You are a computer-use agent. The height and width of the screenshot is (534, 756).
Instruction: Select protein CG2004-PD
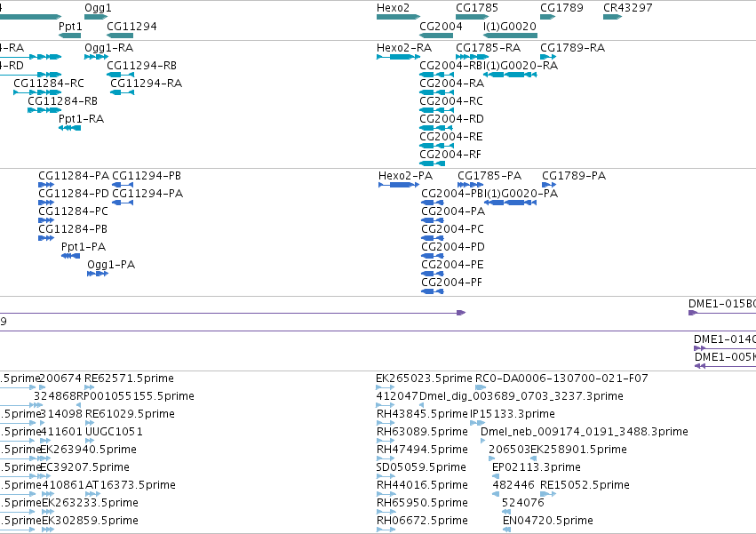(x=433, y=256)
